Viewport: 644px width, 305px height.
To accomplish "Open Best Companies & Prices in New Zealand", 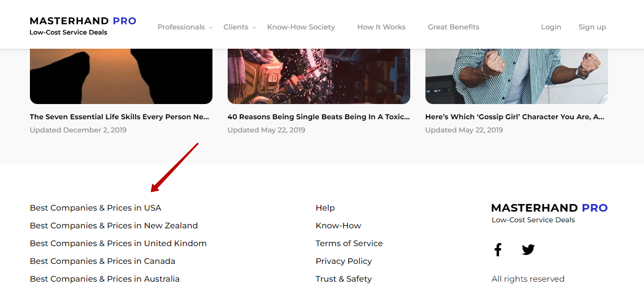I will click(x=114, y=226).
